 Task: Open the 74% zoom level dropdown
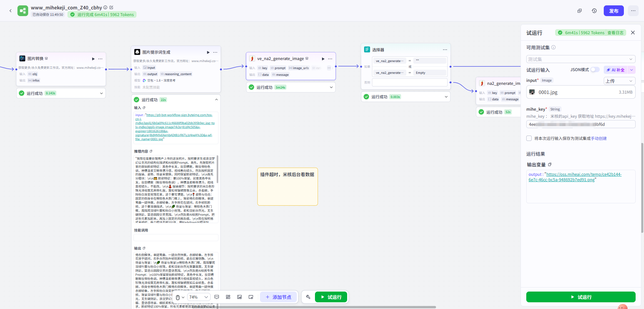tap(198, 297)
